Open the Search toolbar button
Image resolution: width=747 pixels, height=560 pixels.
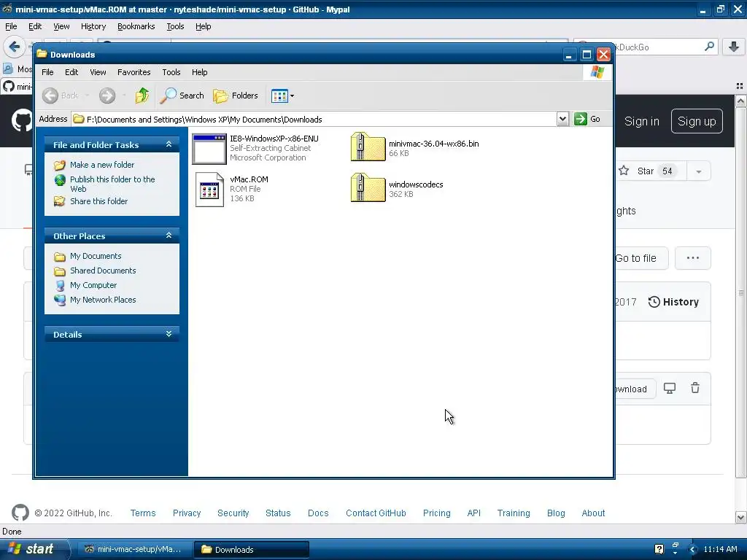[x=182, y=96]
